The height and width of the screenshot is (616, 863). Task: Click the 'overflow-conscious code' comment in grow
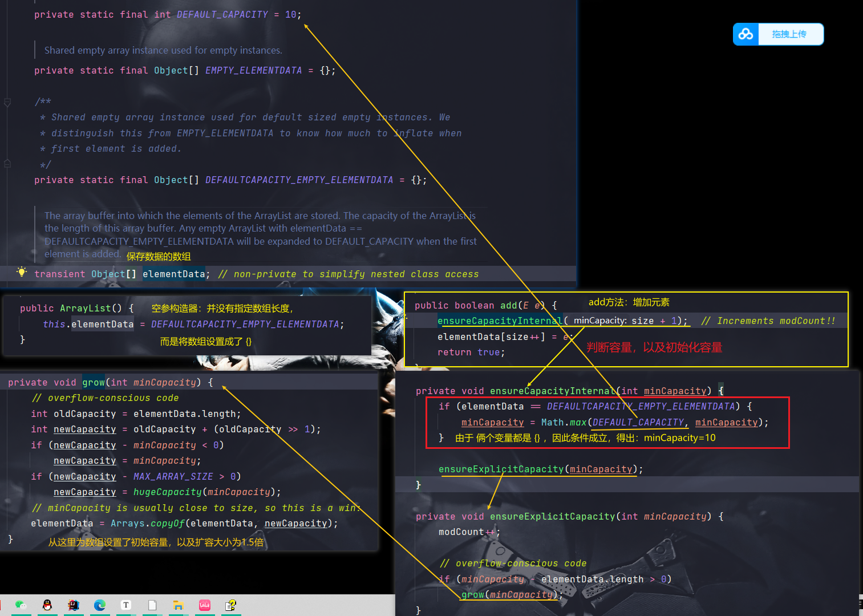click(106, 398)
